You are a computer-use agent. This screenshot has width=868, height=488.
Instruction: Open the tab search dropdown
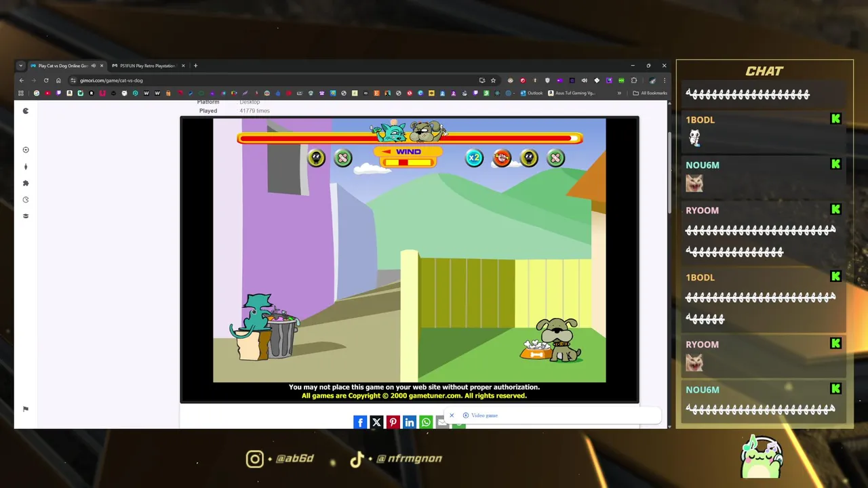tap(21, 66)
